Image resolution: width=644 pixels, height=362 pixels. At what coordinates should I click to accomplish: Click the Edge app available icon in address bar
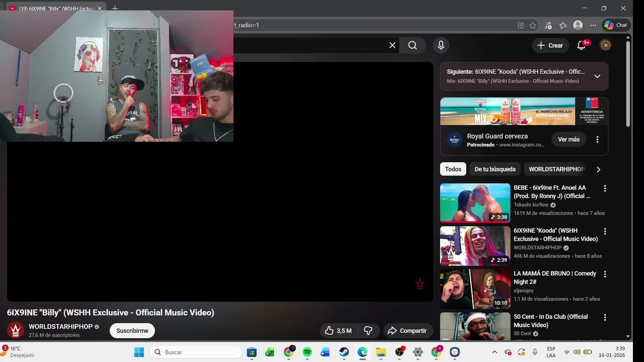point(521,25)
